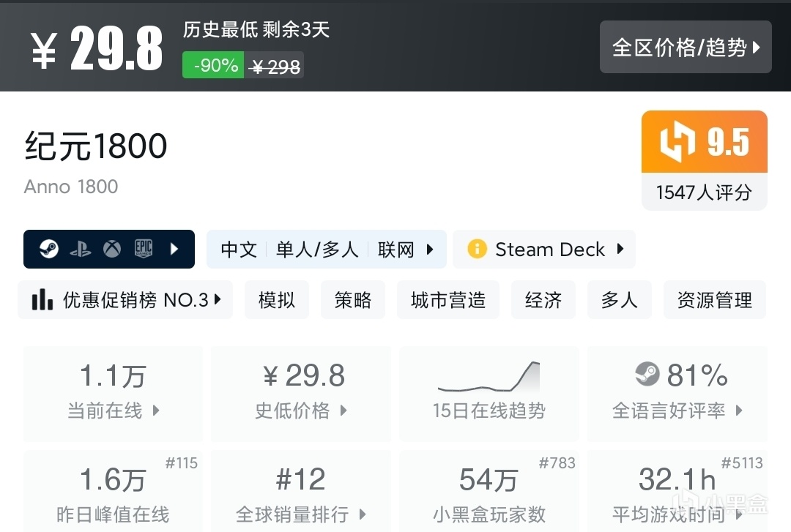Screen dimensions: 791x532
Task: Open the 优惠促销榜 NO.3 ranking
Action: (x=125, y=300)
